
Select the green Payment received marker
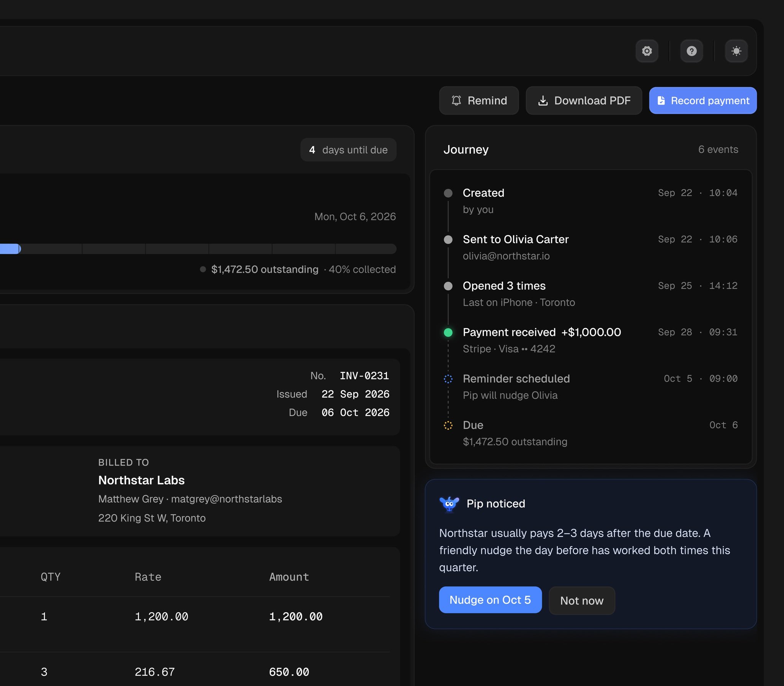coord(448,332)
